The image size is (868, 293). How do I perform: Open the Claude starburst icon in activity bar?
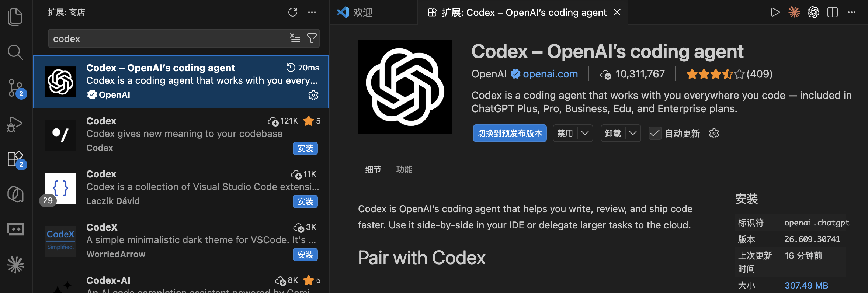coord(15,265)
